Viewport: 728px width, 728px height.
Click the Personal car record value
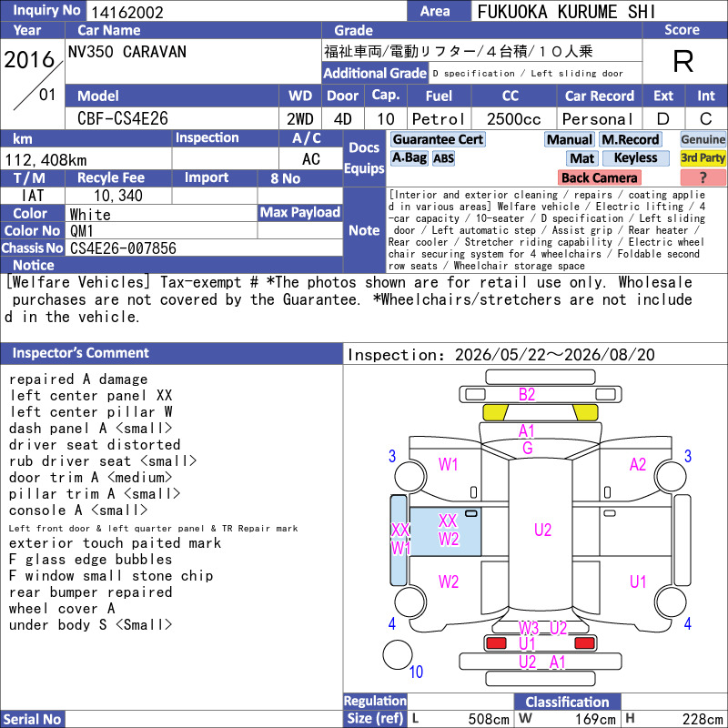click(x=598, y=119)
